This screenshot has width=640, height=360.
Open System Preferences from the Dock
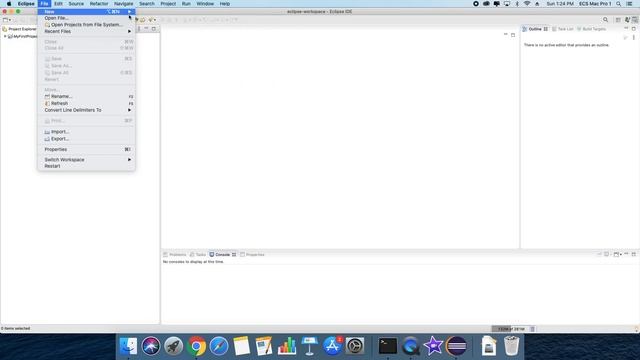355,346
